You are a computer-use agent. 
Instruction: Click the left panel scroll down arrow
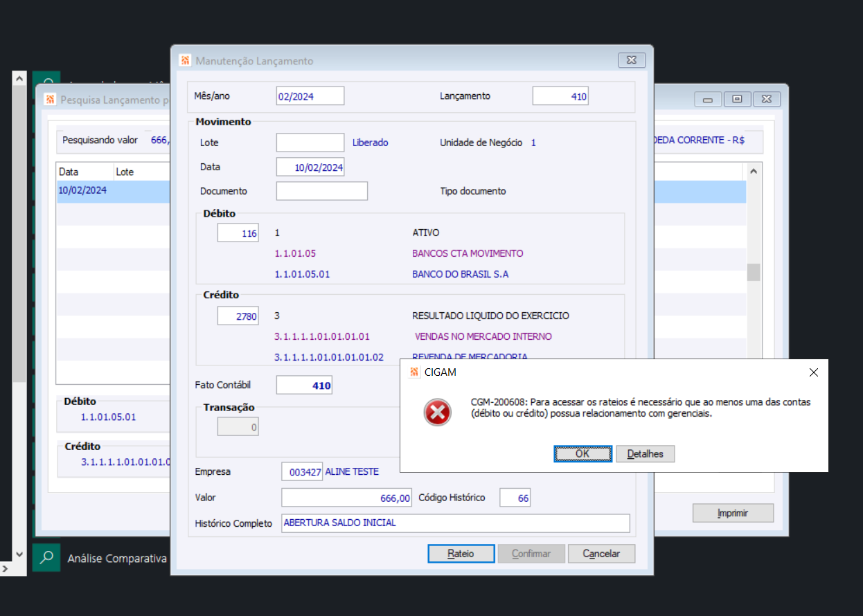19,554
